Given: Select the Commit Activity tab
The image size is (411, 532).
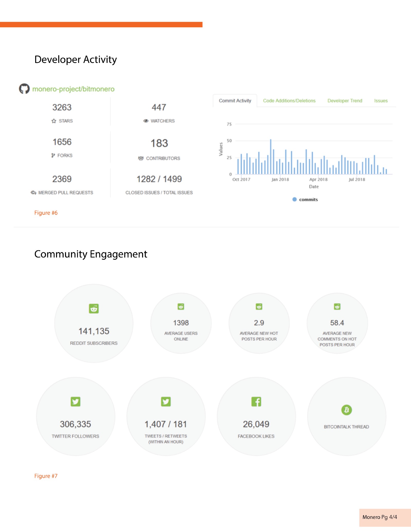Looking at the screenshot, I should tap(235, 101).
